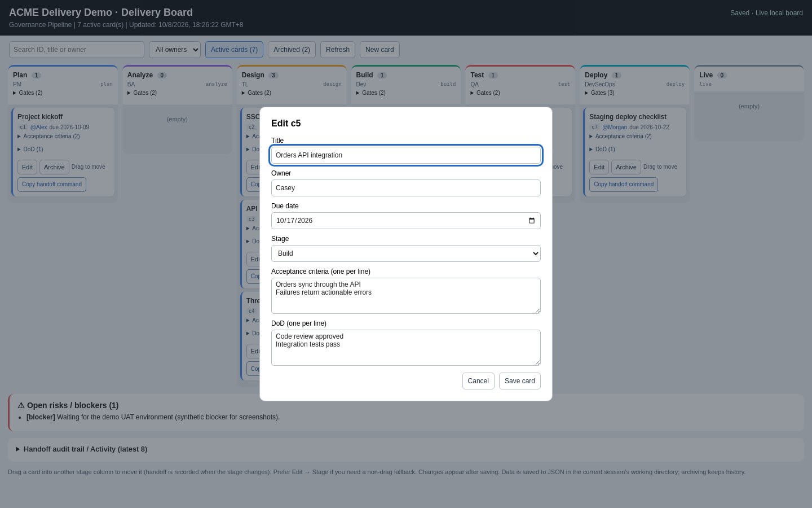Expand Gates (2) in the Build column
This screenshot has width=812, height=508.
371,93
